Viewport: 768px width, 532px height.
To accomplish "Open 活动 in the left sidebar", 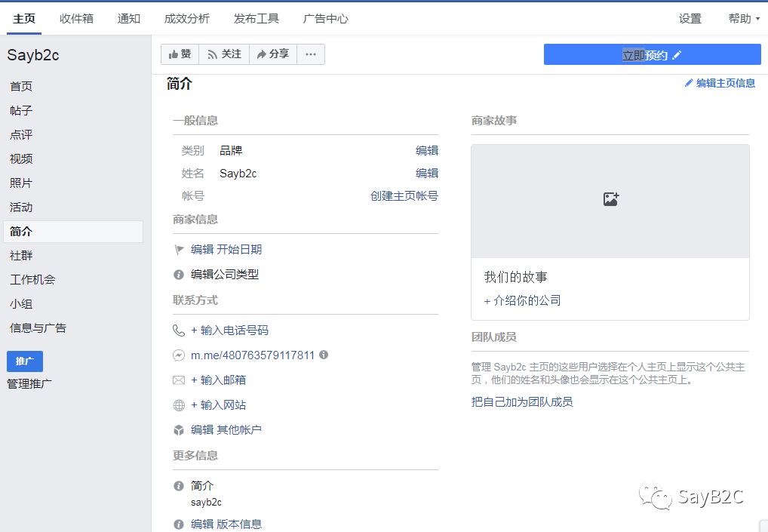I will pyautogui.click(x=21, y=208).
